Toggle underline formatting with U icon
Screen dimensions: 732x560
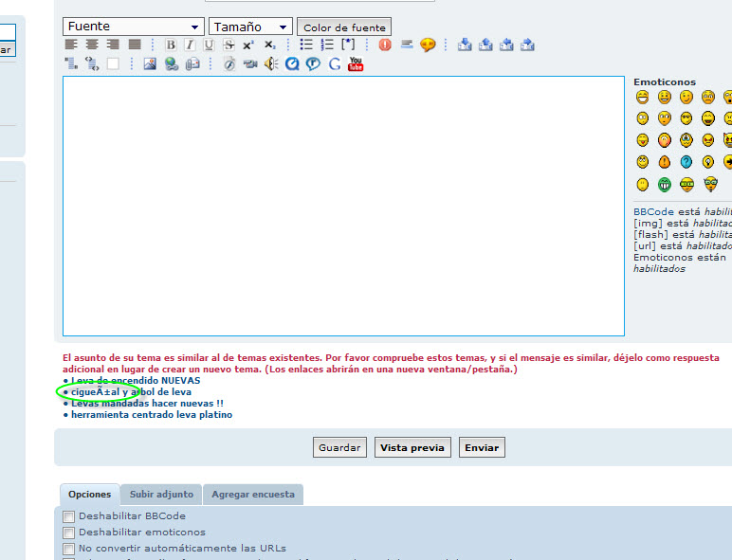coord(209,45)
